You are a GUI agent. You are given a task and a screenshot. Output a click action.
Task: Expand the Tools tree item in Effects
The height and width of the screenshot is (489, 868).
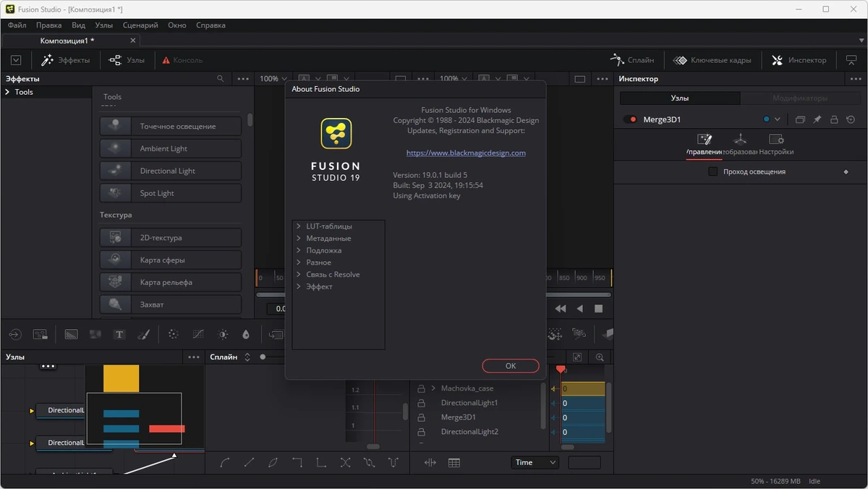[7, 92]
